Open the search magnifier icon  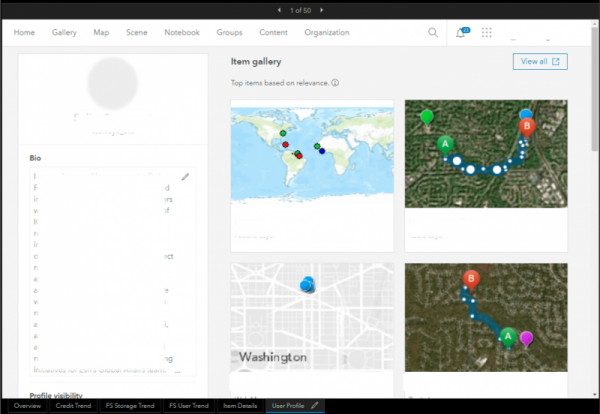click(433, 33)
